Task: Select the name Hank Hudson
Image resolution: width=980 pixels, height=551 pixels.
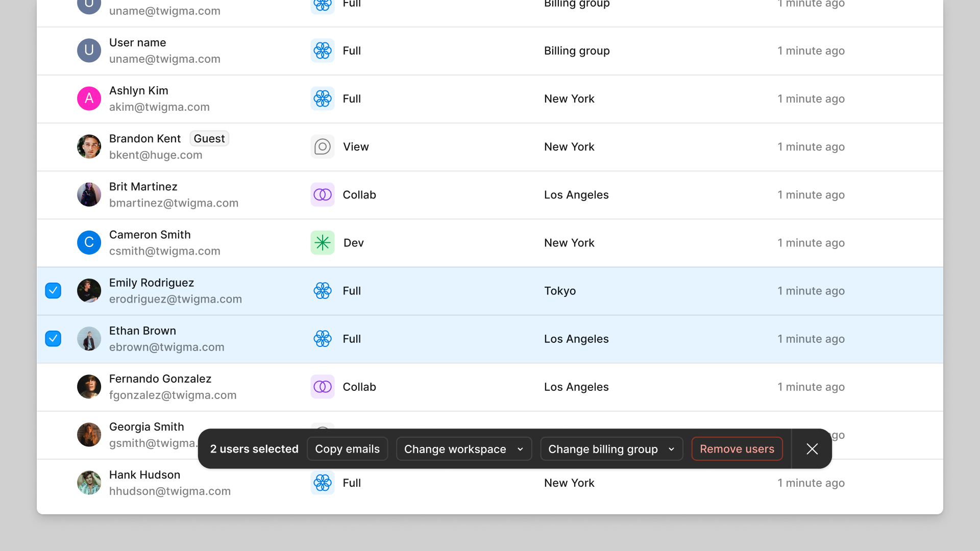Action: (144, 475)
